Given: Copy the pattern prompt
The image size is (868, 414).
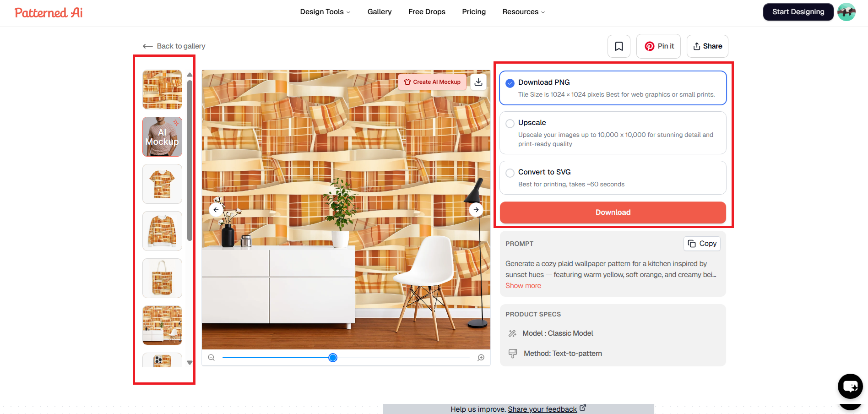Looking at the screenshot, I should tap(702, 243).
